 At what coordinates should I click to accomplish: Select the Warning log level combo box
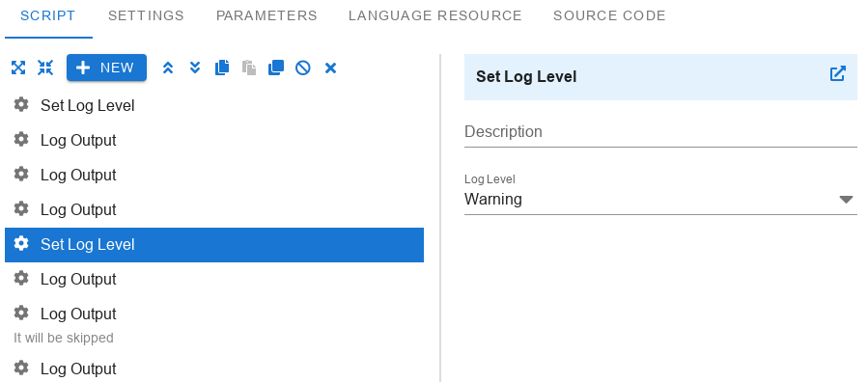pyautogui.click(x=660, y=199)
